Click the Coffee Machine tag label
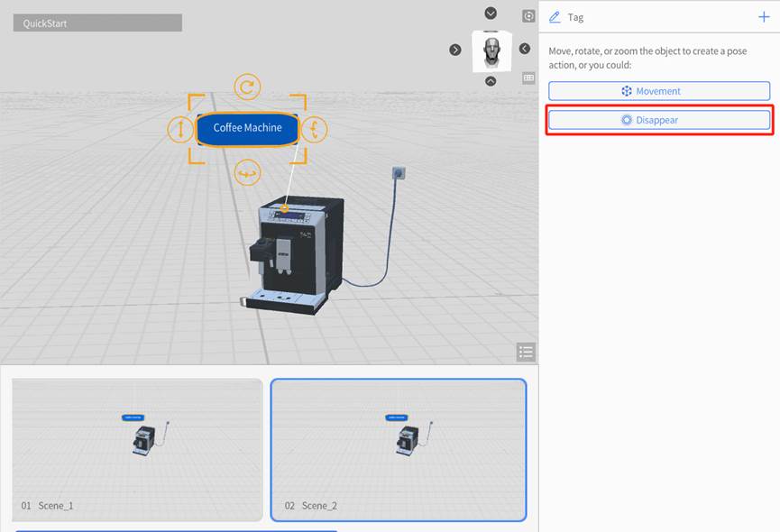This screenshot has height=532, width=780. [247, 128]
